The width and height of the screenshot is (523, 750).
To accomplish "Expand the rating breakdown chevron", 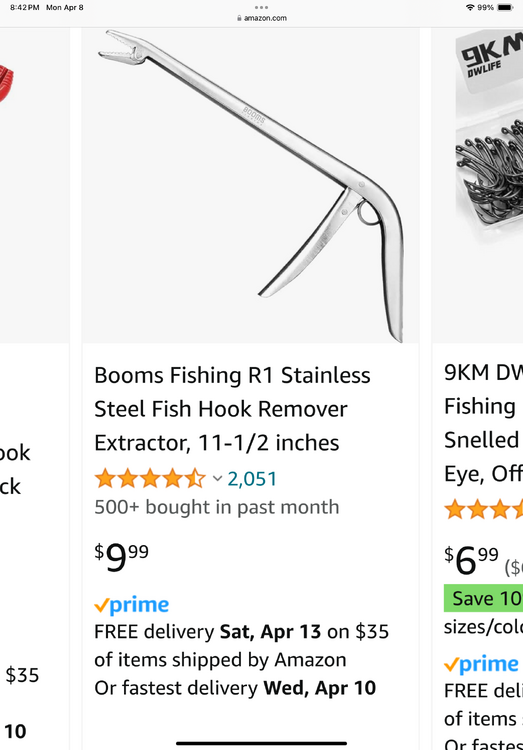I will [217, 478].
